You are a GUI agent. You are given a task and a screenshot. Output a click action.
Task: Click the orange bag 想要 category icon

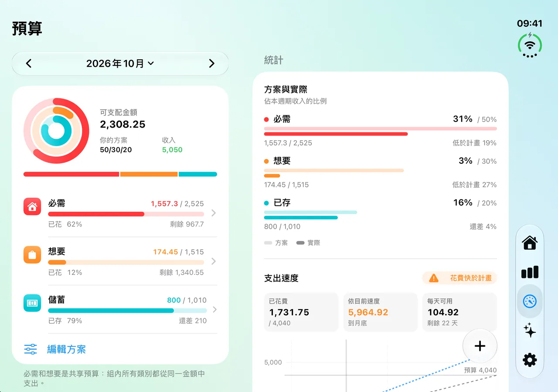[32, 255]
